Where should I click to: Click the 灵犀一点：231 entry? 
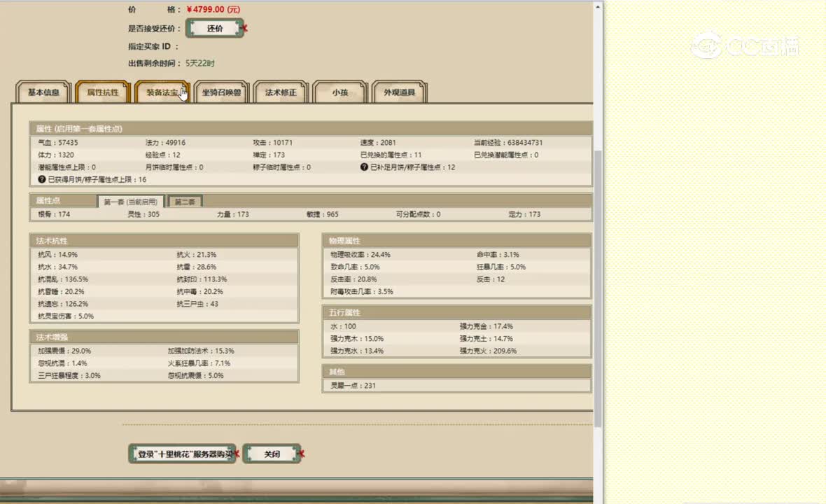[353, 386]
